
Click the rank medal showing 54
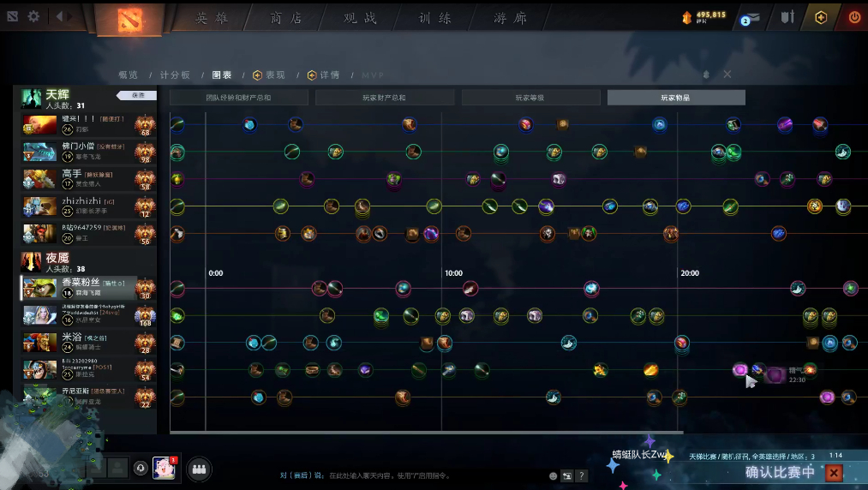point(145,370)
